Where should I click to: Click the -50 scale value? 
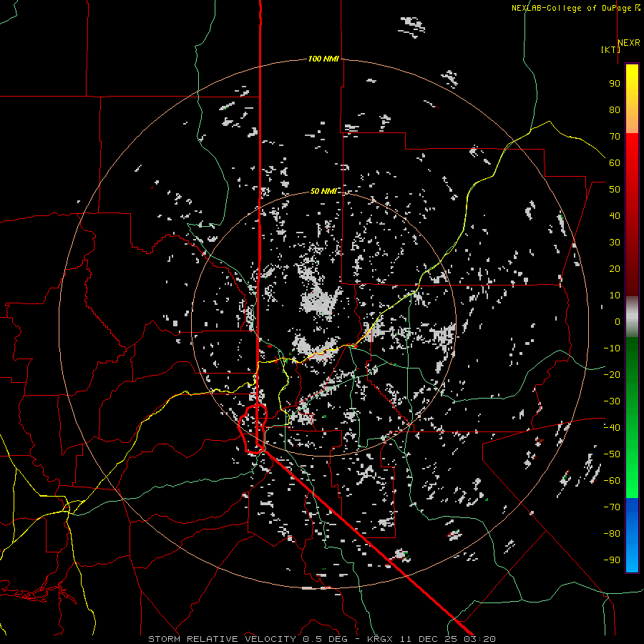[x=612, y=454]
